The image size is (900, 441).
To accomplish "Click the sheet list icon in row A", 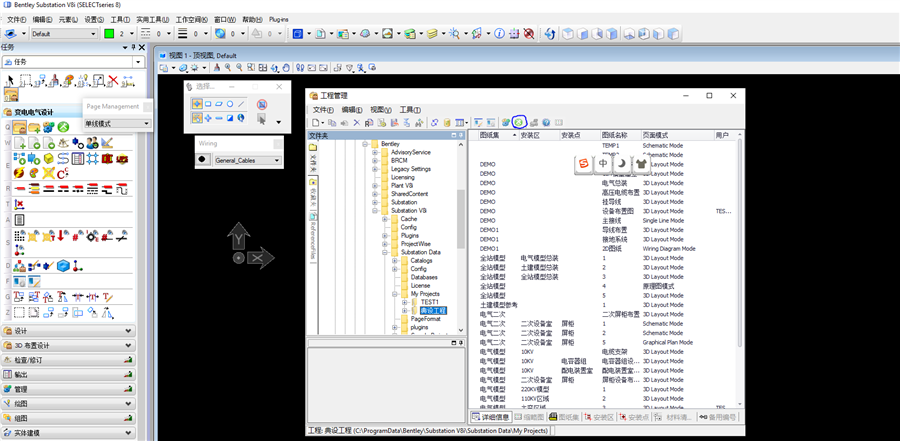I will [19, 220].
